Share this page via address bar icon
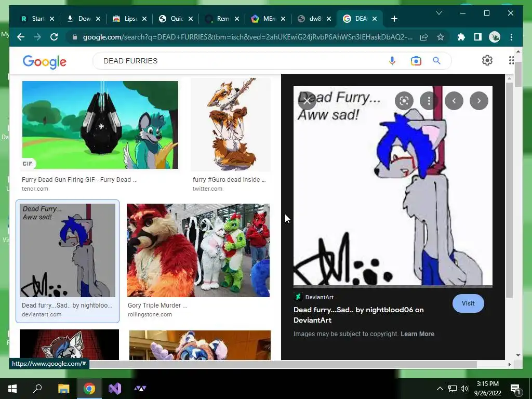This screenshot has height=399, width=532. coord(424,37)
